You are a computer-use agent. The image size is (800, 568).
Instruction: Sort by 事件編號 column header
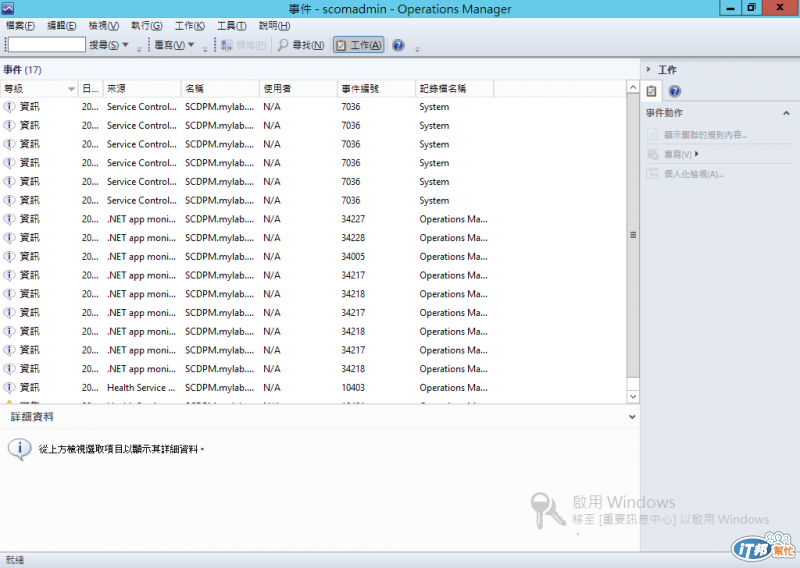[377, 88]
